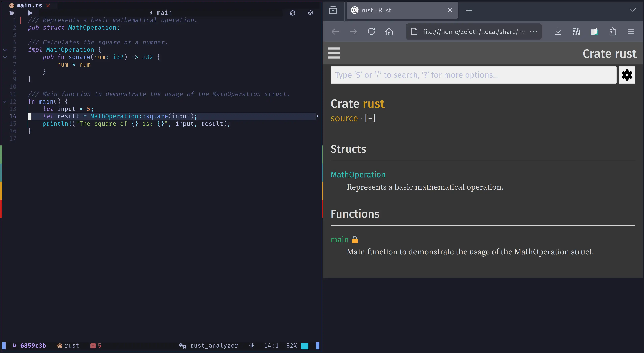
Task: Open the address bar three-dots page actions
Action: click(533, 32)
